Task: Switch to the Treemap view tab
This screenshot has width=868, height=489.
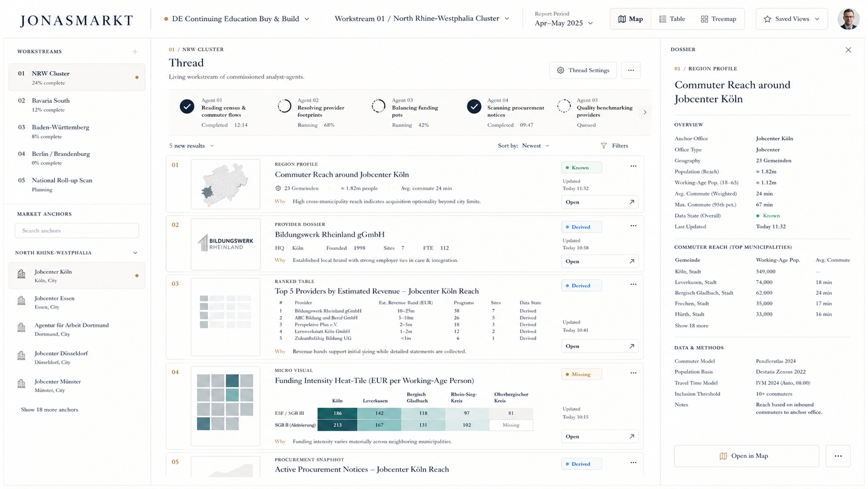Action: tap(718, 19)
